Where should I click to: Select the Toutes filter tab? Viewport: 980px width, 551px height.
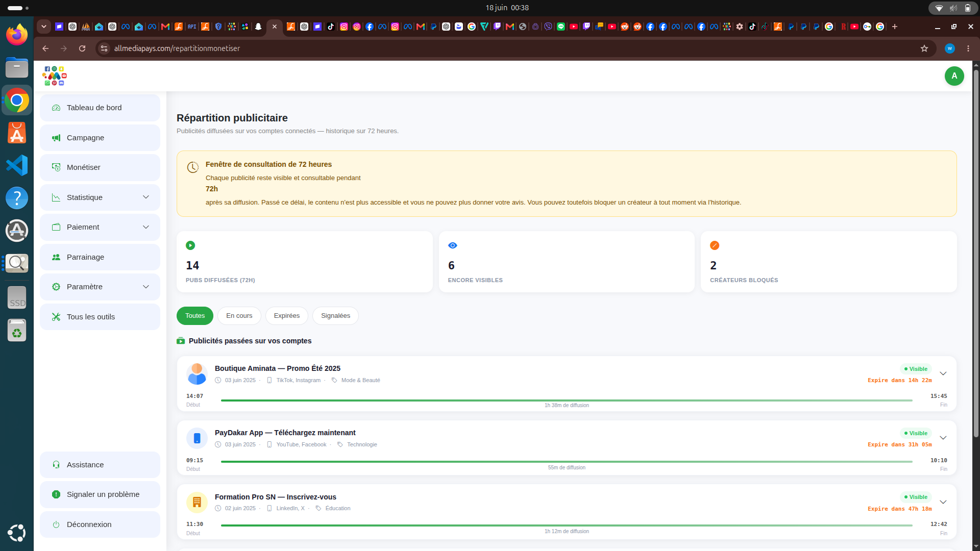point(195,316)
